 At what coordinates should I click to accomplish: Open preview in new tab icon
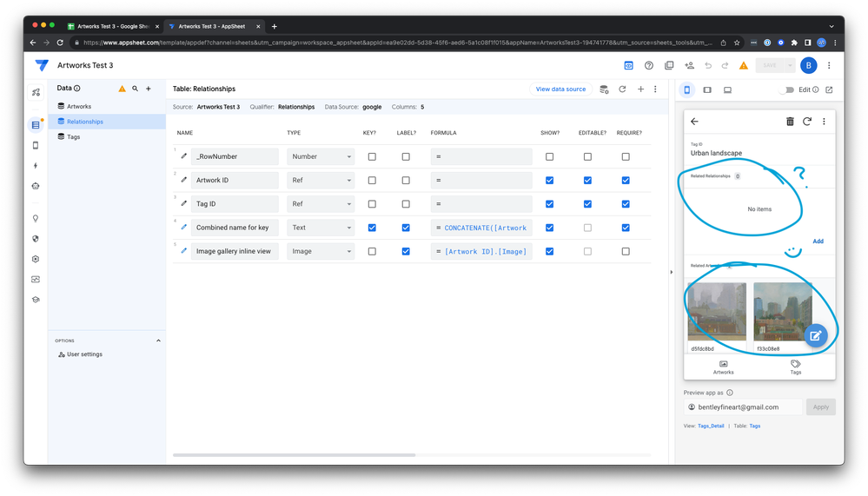[x=829, y=89]
